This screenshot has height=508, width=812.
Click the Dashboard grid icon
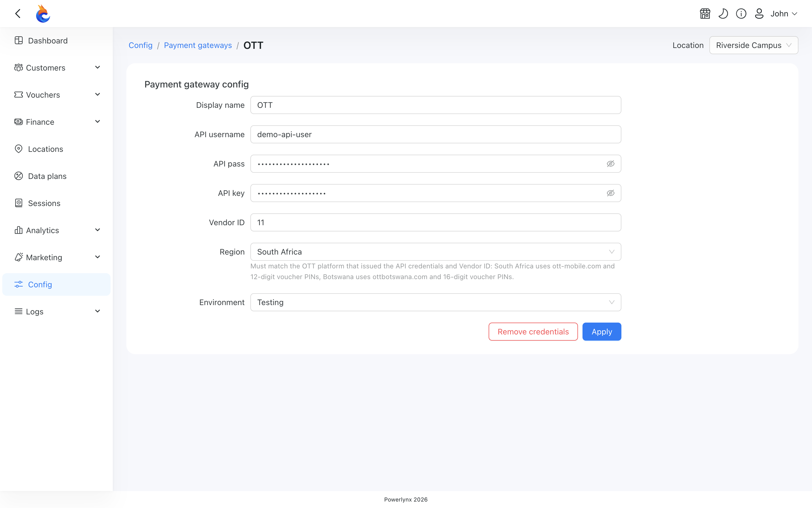point(19,40)
